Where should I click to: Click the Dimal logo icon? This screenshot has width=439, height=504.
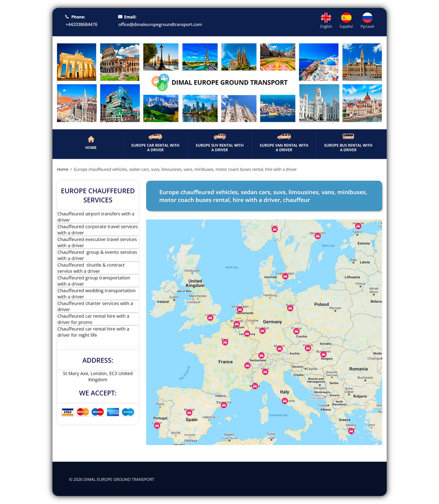(160, 82)
